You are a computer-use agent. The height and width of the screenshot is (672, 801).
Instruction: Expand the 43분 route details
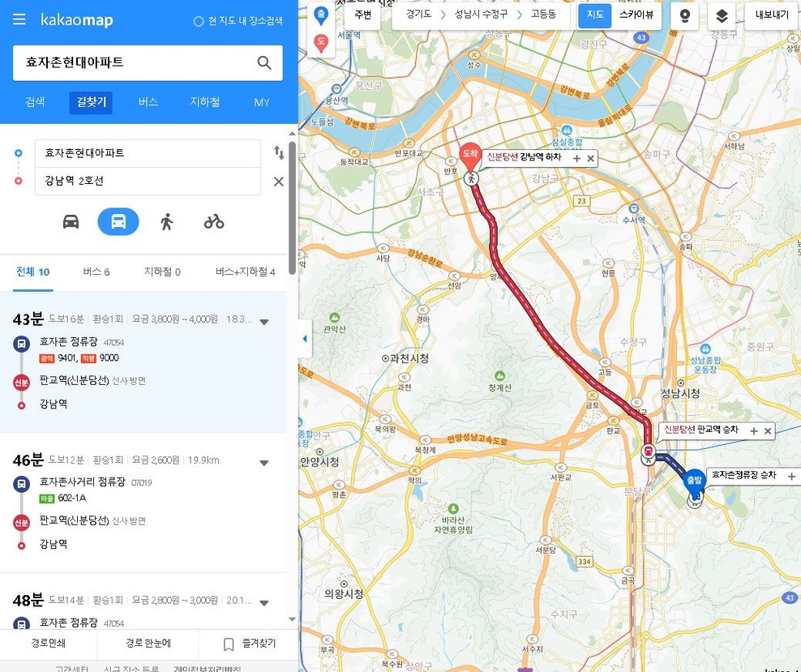264,322
